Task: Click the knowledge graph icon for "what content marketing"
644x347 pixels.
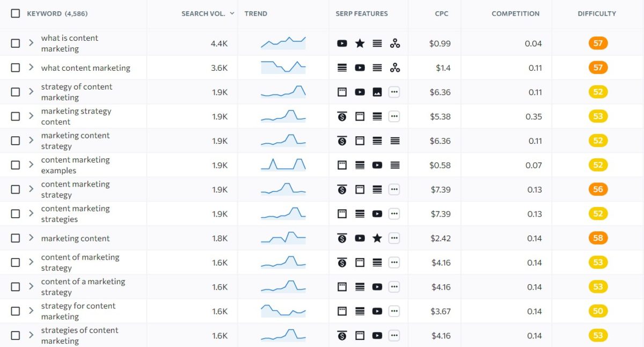Action: pyautogui.click(x=395, y=68)
